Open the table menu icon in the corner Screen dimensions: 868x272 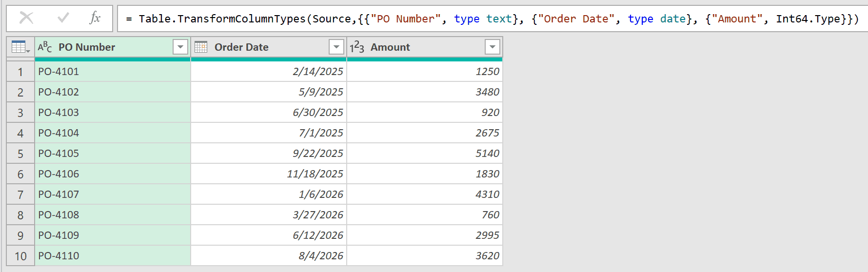point(20,47)
